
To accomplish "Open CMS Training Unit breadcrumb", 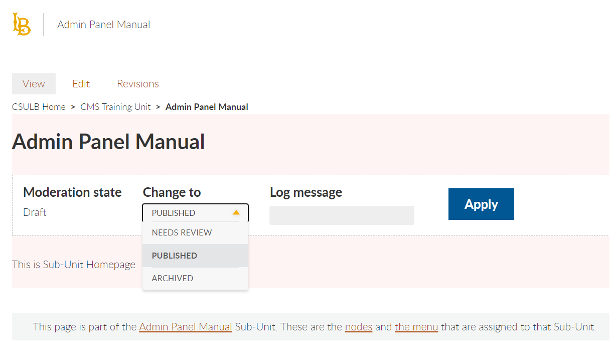I will pyautogui.click(x=116, y=107).
